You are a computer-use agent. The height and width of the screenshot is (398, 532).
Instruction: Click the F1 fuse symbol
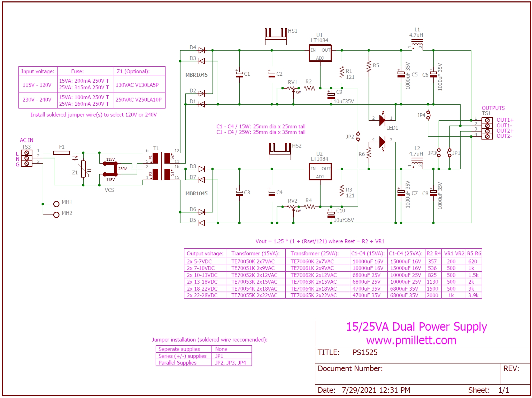(62, 153)
